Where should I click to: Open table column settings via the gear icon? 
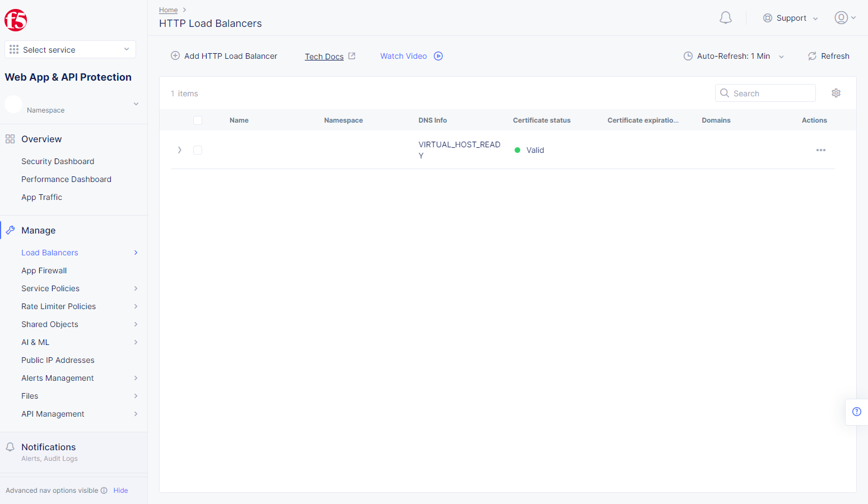pos(836,93)
